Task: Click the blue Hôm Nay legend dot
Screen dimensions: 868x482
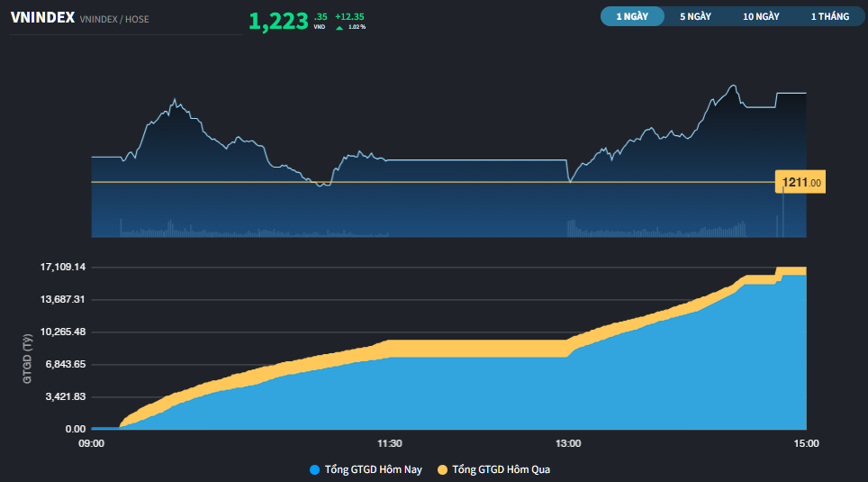Action: (x=314, y=469)
